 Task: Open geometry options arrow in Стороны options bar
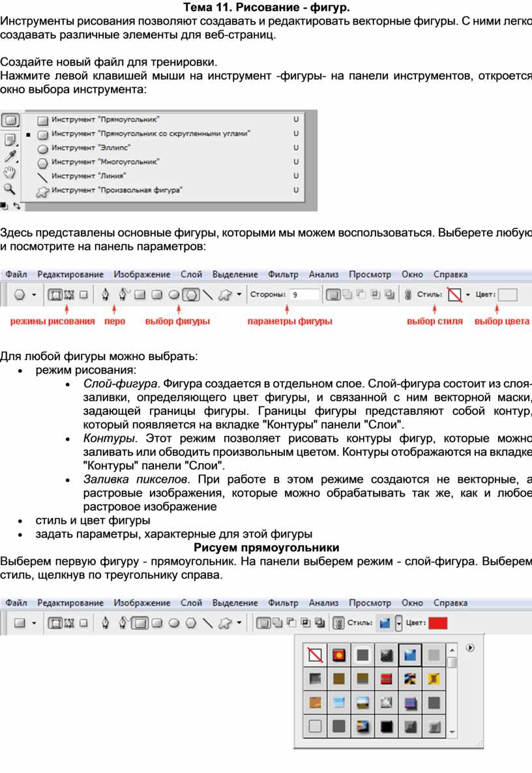[239, 294]
